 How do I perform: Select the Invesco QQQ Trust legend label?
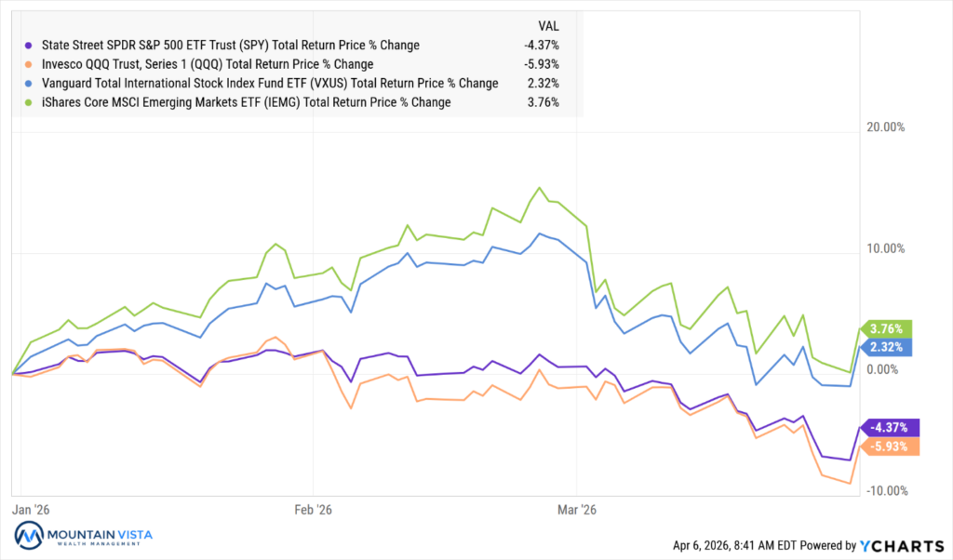click(x=206, y=64)
